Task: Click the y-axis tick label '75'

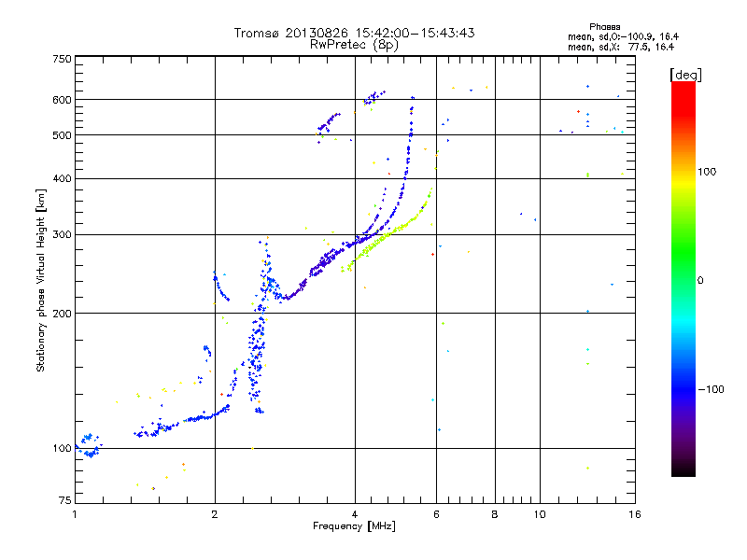Action: tap(65, 500)
